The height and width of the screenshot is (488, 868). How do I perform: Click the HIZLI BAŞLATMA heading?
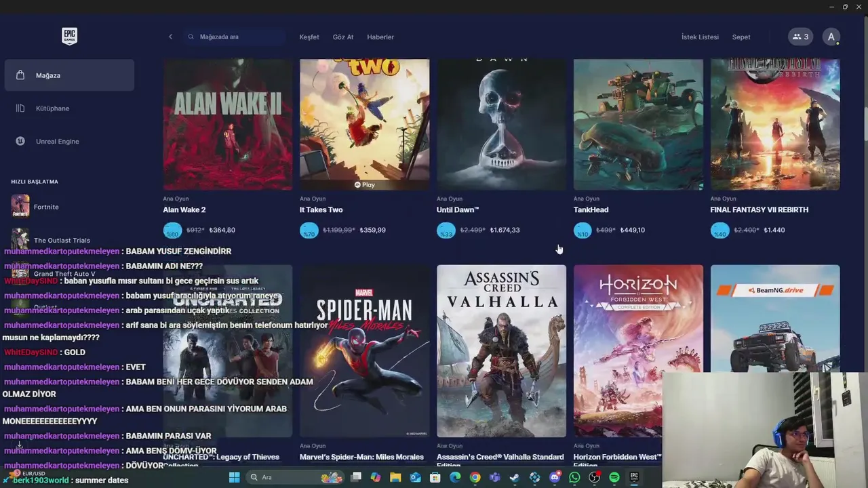click(35, 182)
